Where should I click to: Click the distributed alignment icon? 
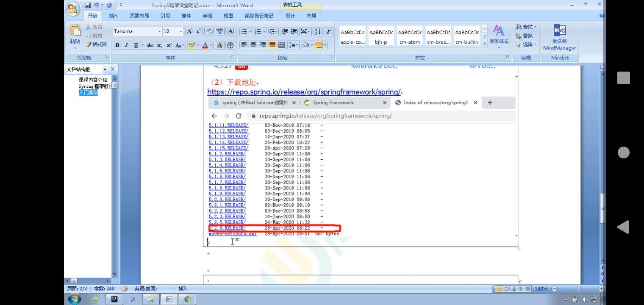[281, 45]
